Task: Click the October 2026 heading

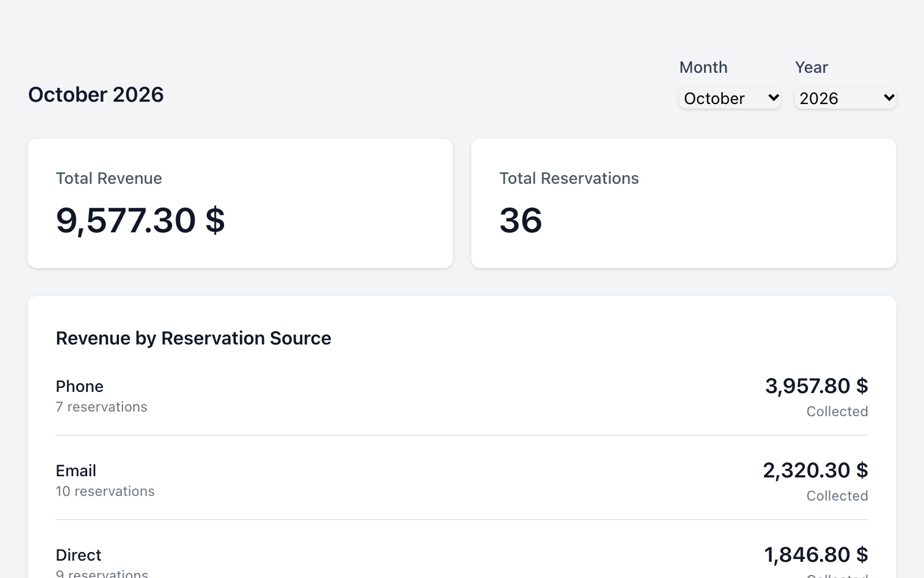Action: coord(96,95)
